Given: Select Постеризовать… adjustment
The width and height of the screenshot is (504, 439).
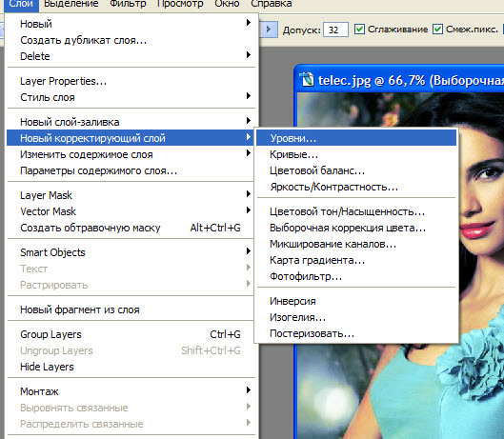Looking at the screenshot, I should (x=356, y=333).
